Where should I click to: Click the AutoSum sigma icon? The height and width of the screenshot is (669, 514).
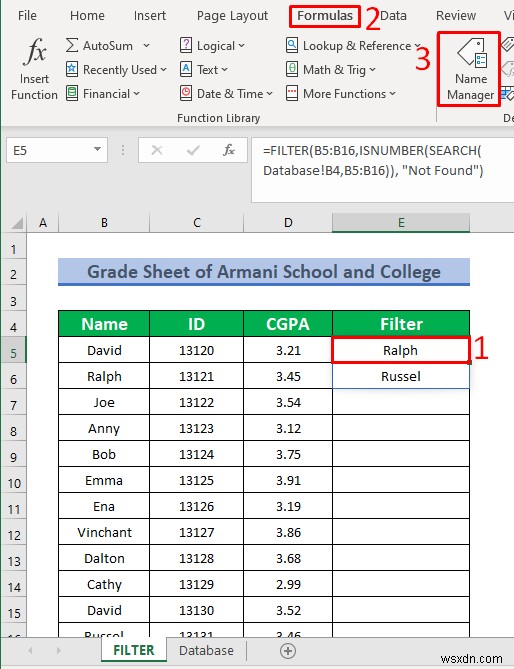tap(72, 45)
